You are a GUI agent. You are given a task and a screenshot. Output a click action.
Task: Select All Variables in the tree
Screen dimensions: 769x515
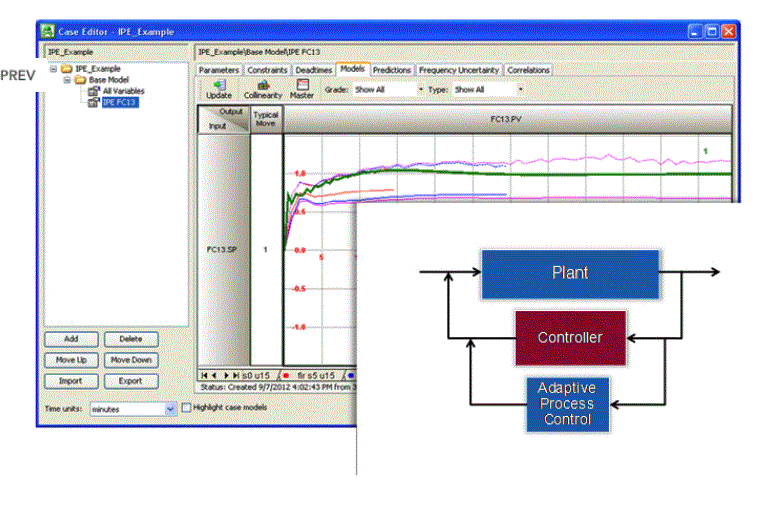[x=124, y=91]
